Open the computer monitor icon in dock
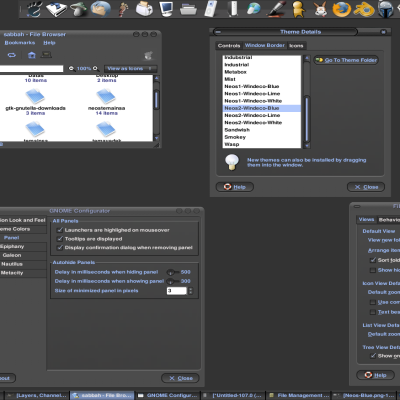 point(166,9)
